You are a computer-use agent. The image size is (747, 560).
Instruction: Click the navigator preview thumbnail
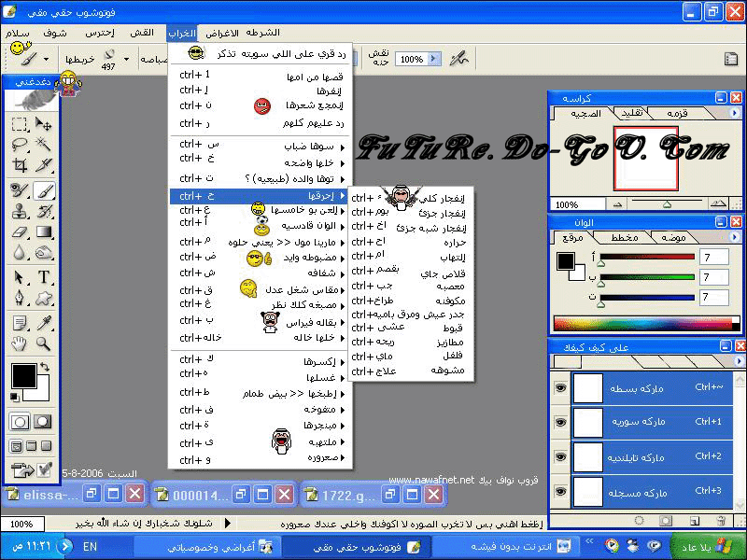point(645,159)
